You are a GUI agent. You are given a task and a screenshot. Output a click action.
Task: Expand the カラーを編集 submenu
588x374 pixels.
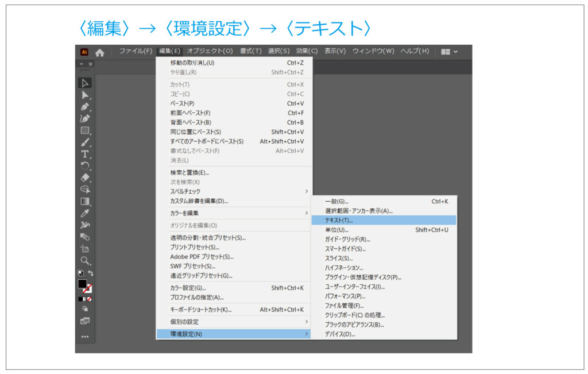coord(234,213)
